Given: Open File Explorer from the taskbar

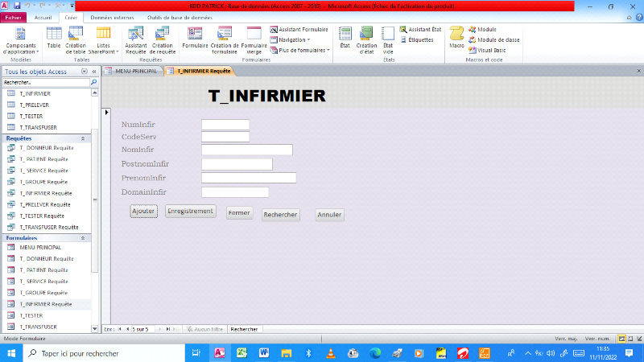Looking at the screenshot, I should pyautogui.click(x=287, y=353).
